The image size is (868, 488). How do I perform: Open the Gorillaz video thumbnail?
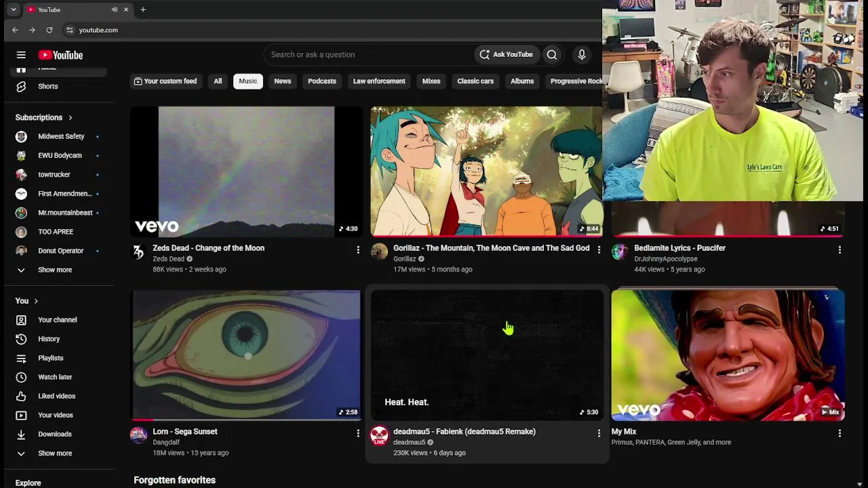pos(487,171)
